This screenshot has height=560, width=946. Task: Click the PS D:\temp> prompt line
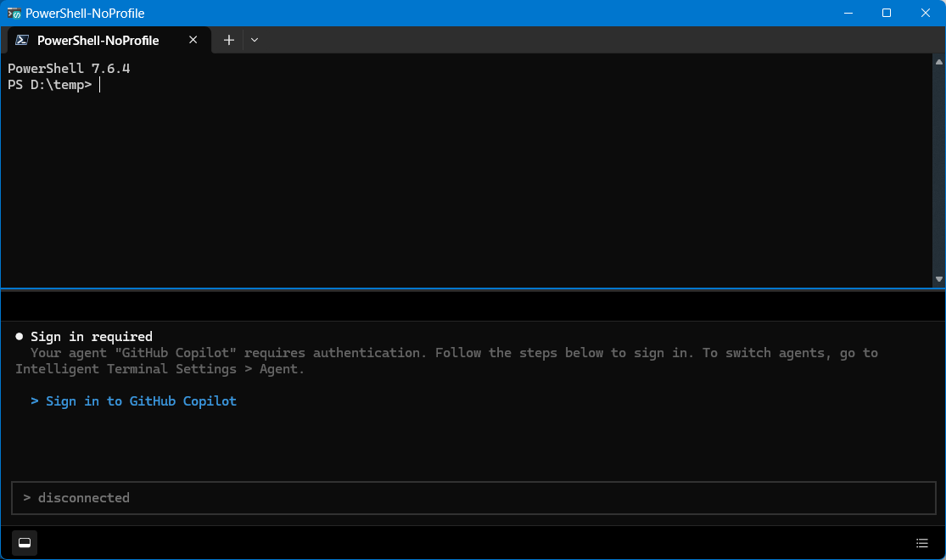49,85
